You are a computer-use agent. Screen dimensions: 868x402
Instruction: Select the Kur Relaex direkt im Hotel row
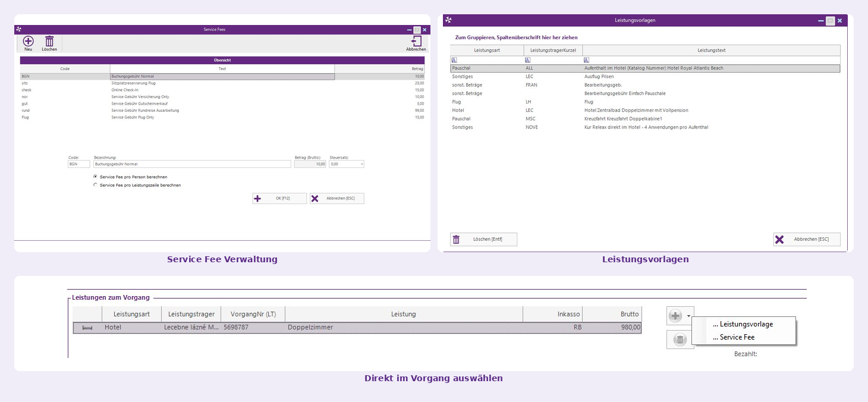click(645, 127)
